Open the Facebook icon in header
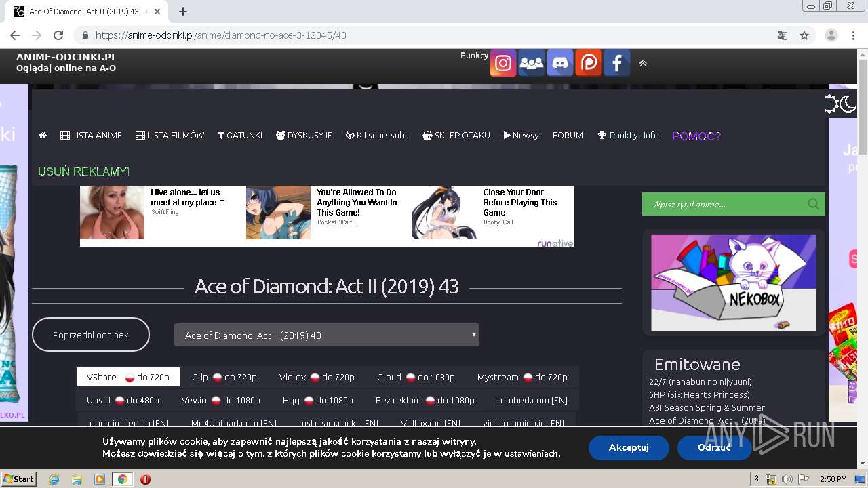The width and height of the screenshot is (868, 488). point(616,63)
